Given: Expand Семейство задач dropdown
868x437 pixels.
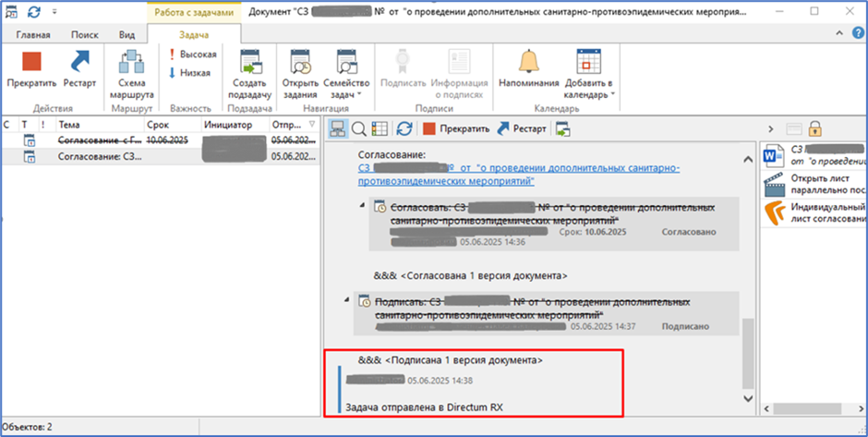Looking at the screenshot, I should [346, 75].
